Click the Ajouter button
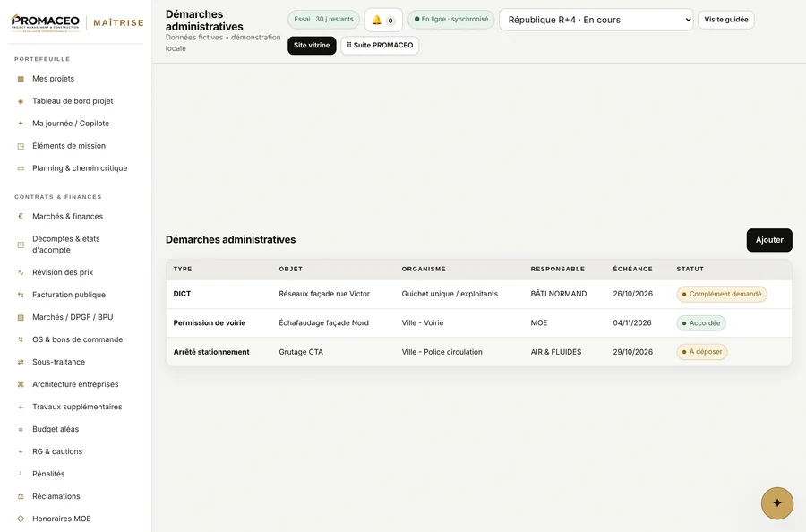 [769, 240]
